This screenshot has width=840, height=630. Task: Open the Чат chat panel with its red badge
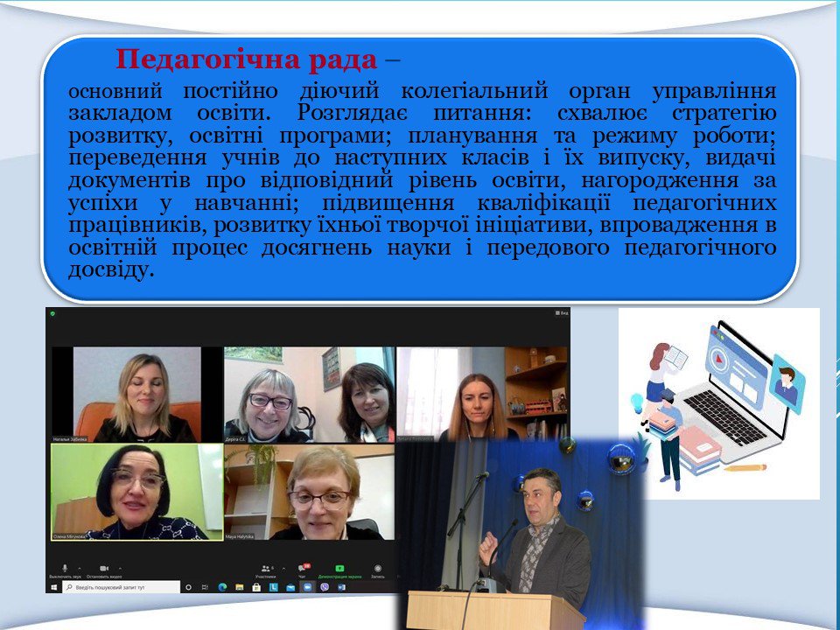coord(303,570)
